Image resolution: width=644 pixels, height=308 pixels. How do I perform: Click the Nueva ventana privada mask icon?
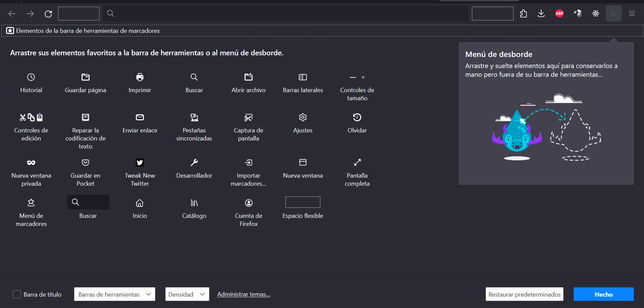pos(31,163)
